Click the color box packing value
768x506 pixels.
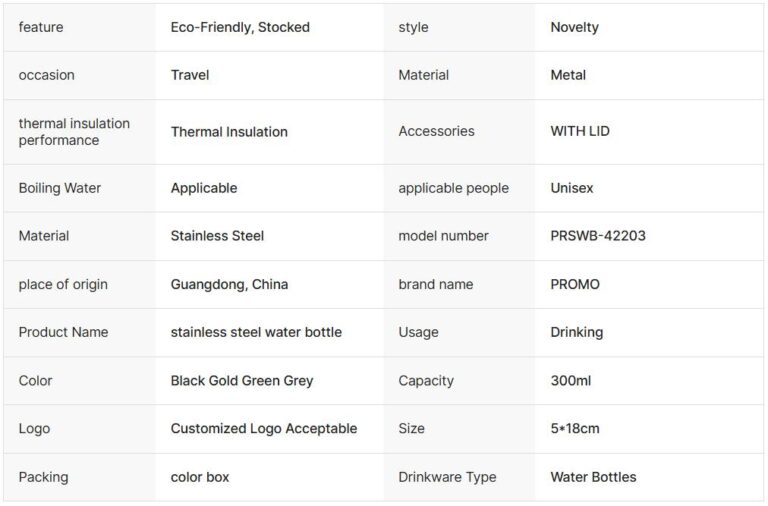tap(200, 477)
